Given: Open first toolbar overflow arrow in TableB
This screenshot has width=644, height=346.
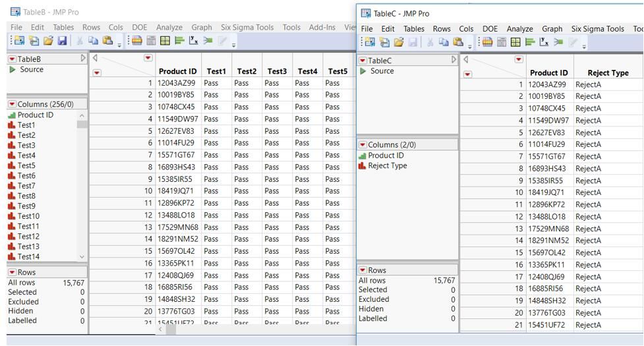Looking at the screenshot, I should (119, 44).
